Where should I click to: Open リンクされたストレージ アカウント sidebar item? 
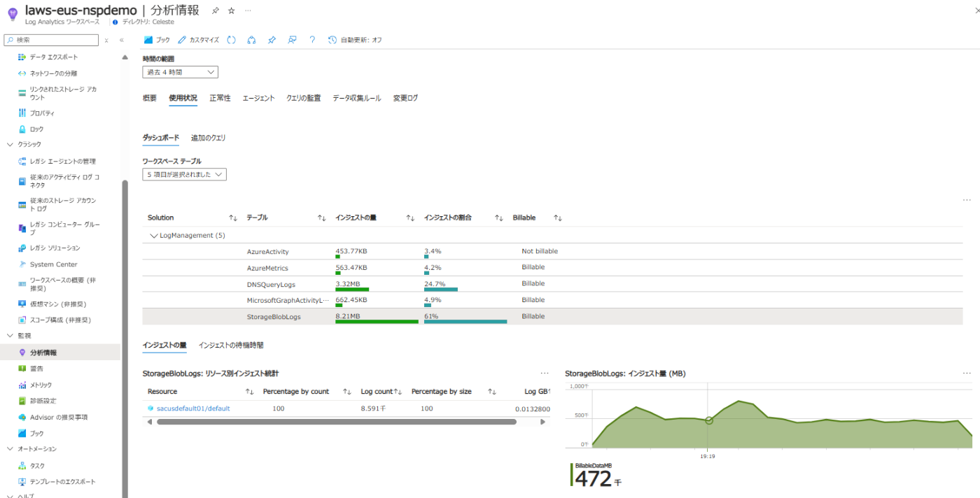63,93
